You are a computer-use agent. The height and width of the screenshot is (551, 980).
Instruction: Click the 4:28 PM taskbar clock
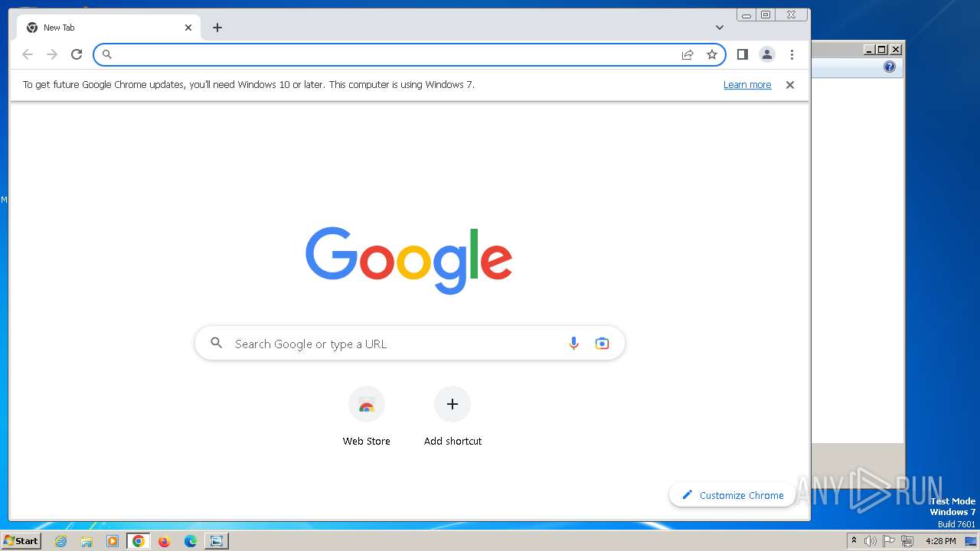(940, 541)
